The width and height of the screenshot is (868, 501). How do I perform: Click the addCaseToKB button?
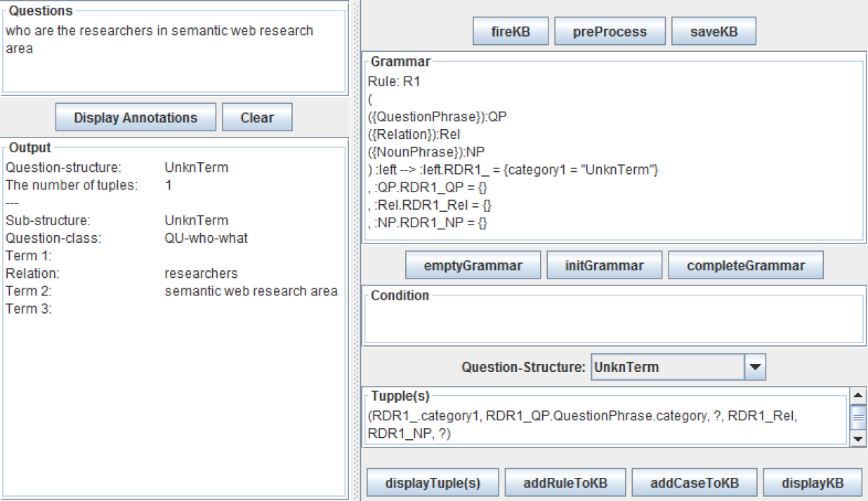tap(694, 483)
